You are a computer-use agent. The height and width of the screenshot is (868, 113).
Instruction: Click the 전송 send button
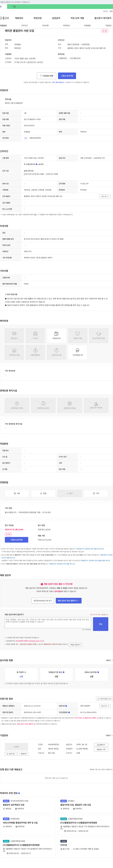point(101,624)
